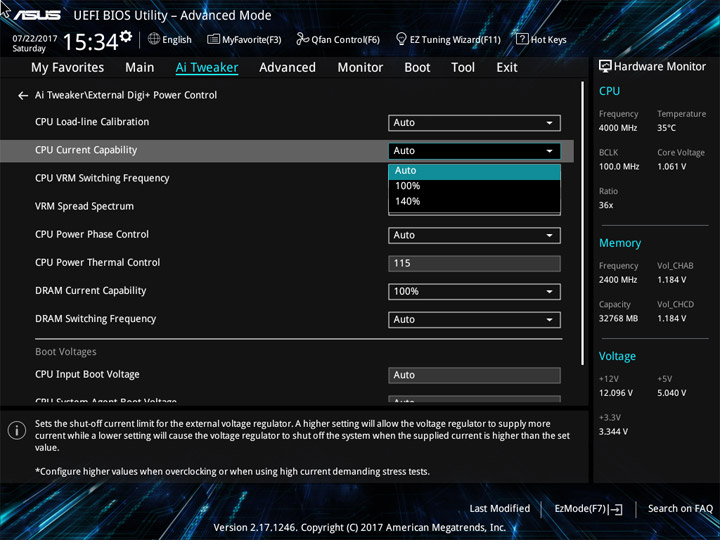Click the back arrow to Ai Tweaker
720x540 pixels.
click(x=22, y=96)
